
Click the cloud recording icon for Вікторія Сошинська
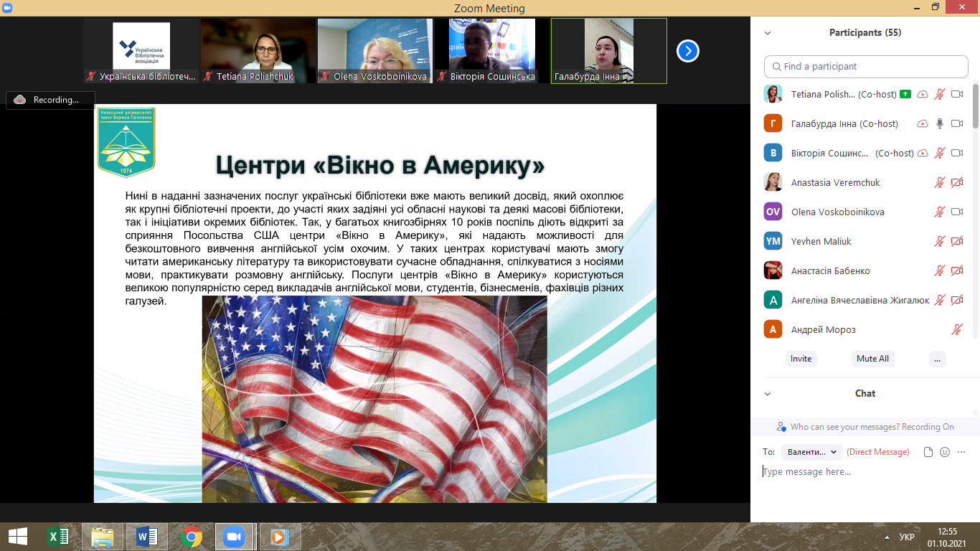[x=923, y=154]
